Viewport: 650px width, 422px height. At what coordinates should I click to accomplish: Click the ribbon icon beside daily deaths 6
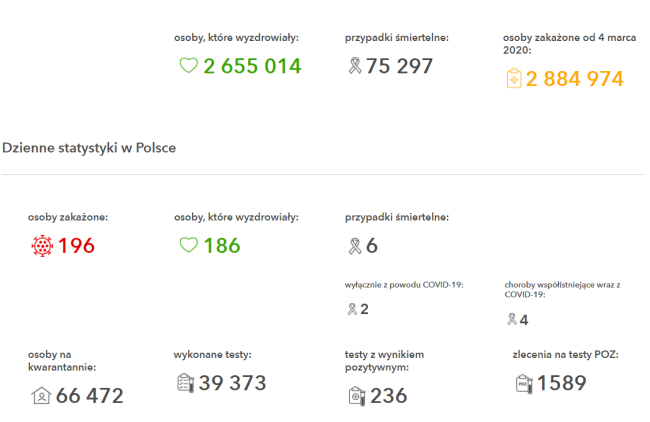point(354,245)
